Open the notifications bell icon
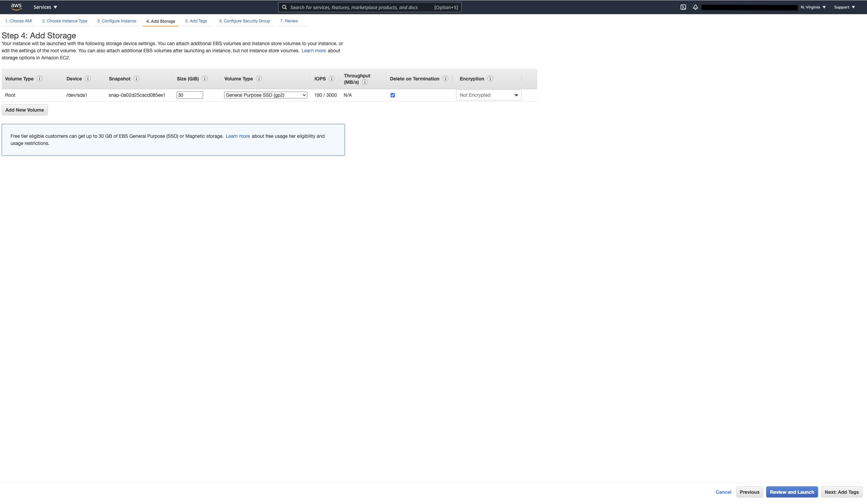 pos(695,7)
